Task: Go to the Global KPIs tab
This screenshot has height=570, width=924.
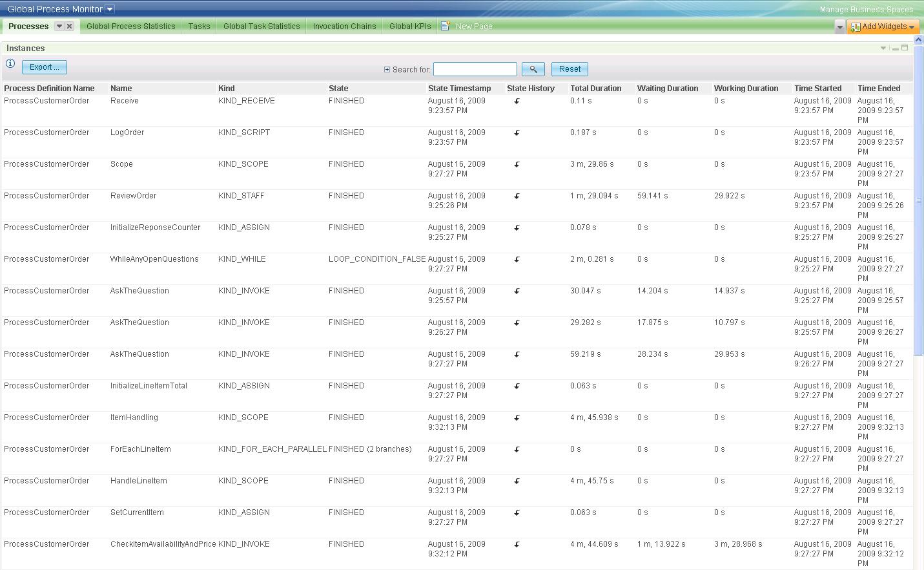Action: 410,26
